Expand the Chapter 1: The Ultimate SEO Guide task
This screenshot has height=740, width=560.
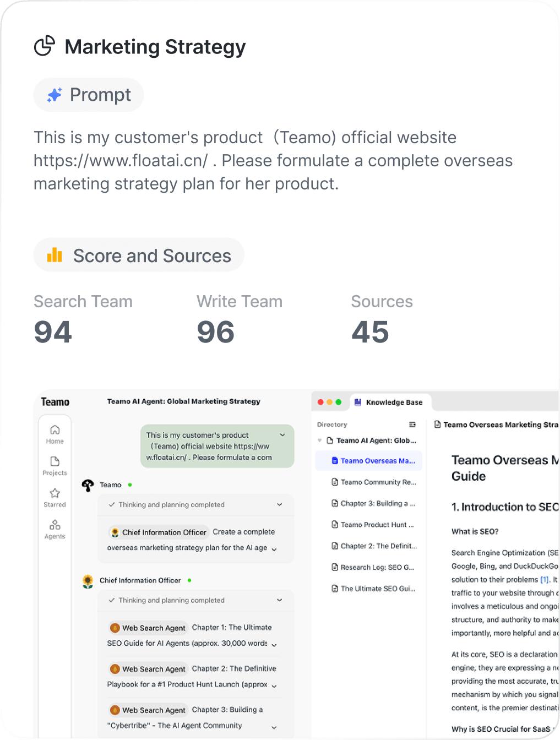point(274,645)
